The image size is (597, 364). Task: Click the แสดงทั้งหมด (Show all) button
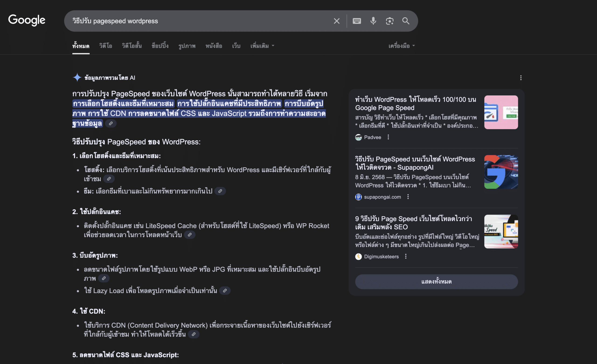pyautogui.click(x=436, y=282)
